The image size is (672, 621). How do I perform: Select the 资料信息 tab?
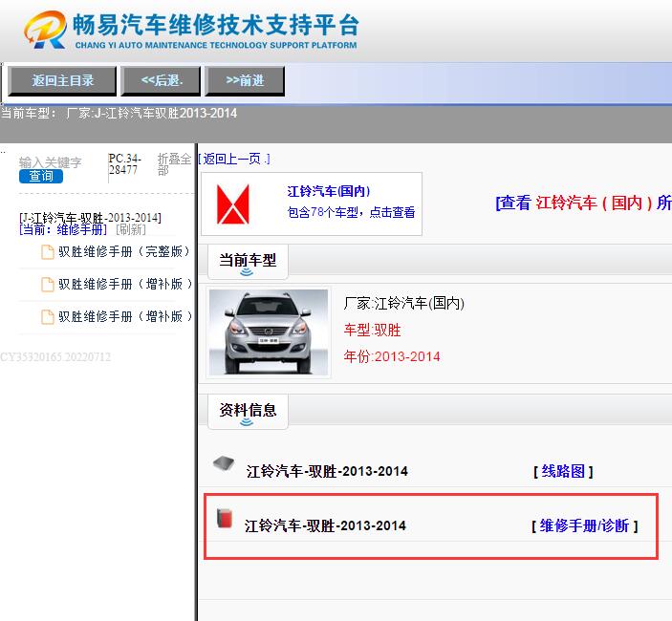[x=248, y=412]
